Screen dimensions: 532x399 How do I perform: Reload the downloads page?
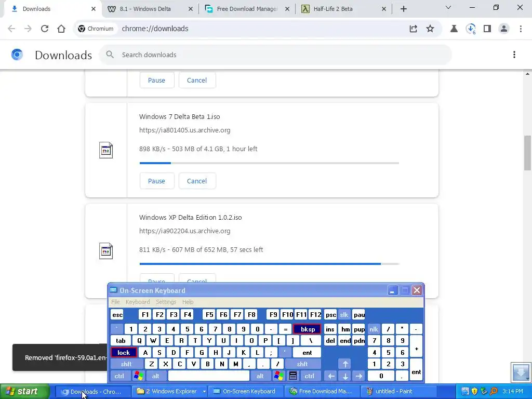coord(45,29)
